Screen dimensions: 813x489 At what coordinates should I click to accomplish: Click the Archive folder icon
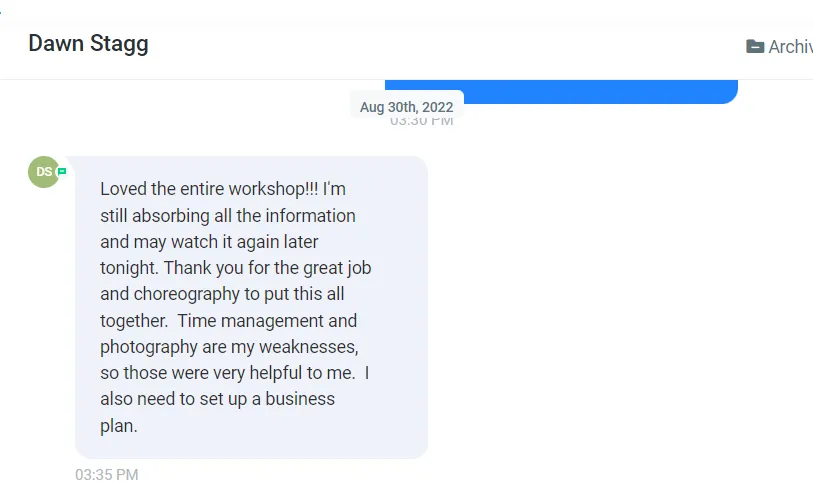coord(755,47)
